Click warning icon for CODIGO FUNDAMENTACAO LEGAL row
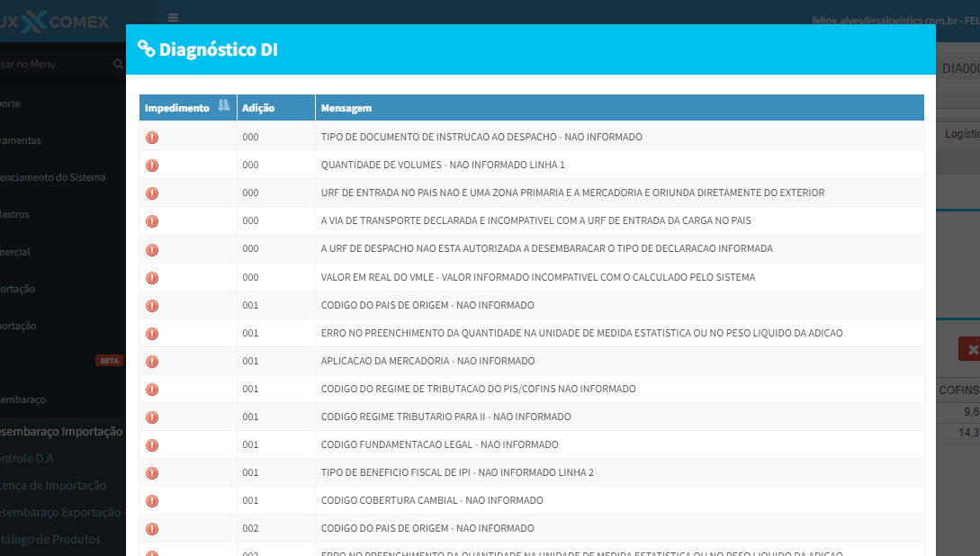The image size is (980, 556). click(152, 445)
